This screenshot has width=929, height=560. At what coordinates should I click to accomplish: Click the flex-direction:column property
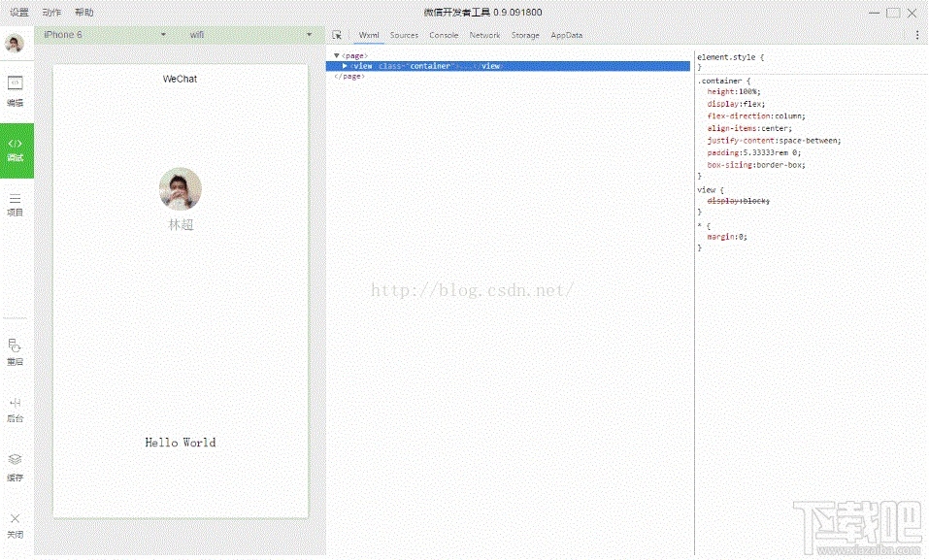(756, 116)
